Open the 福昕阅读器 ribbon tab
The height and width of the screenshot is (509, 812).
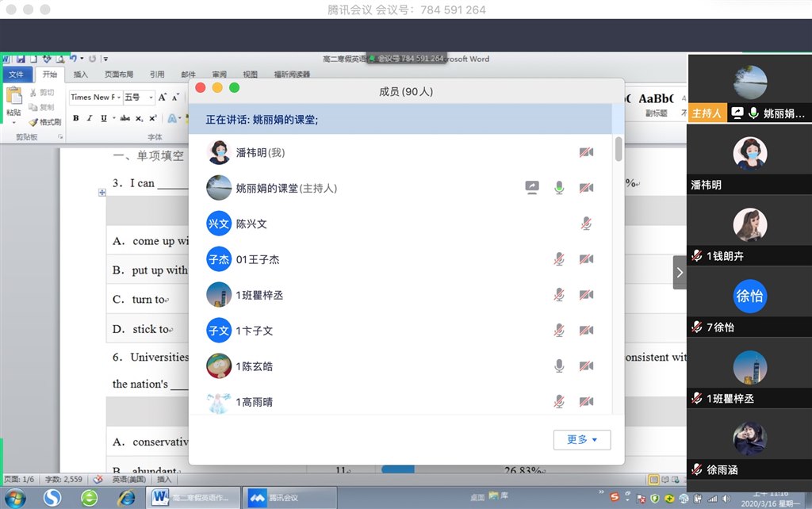(x=292, y=74)
